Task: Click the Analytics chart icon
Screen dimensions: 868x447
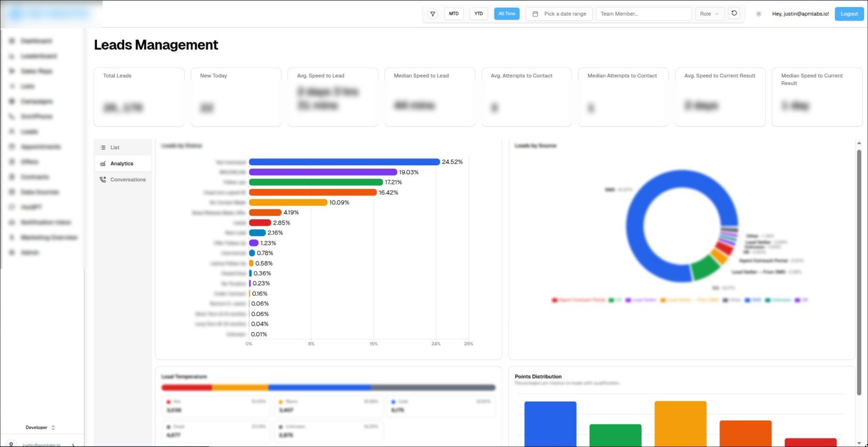Action: 103,164
